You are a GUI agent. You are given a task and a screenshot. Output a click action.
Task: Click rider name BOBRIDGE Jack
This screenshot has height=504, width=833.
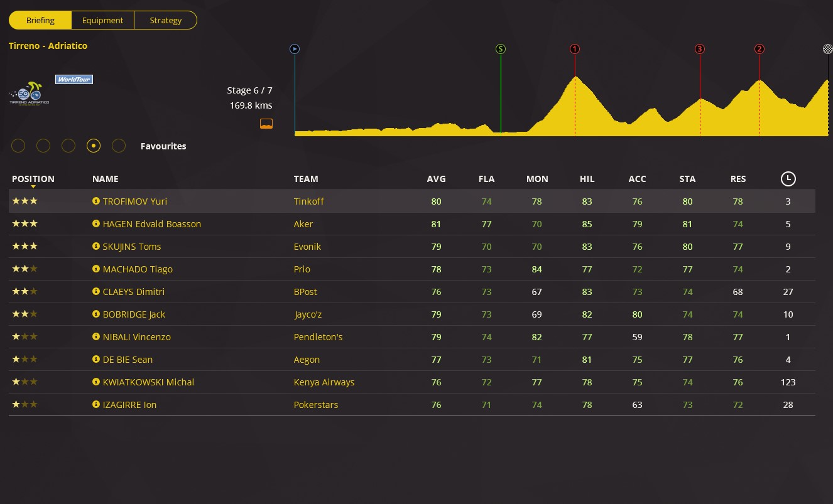[134, 314]
